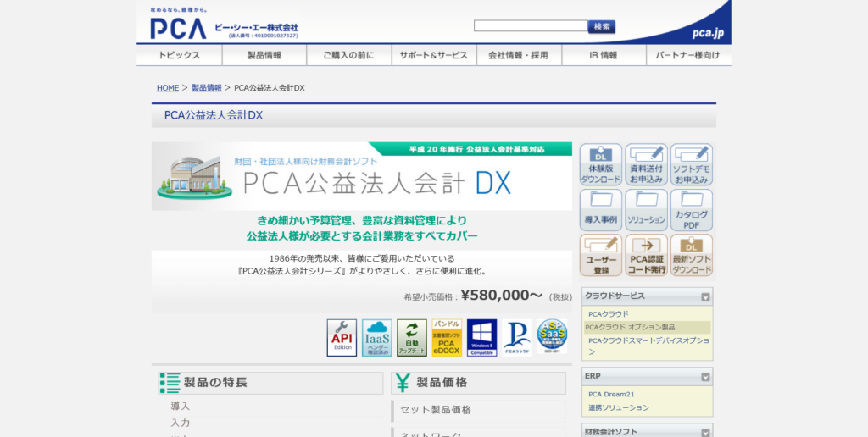The width and height of the screenshot is (868, 437).
Task: Open the PCA認証コード発行 icon button
Action: [646, 255]
